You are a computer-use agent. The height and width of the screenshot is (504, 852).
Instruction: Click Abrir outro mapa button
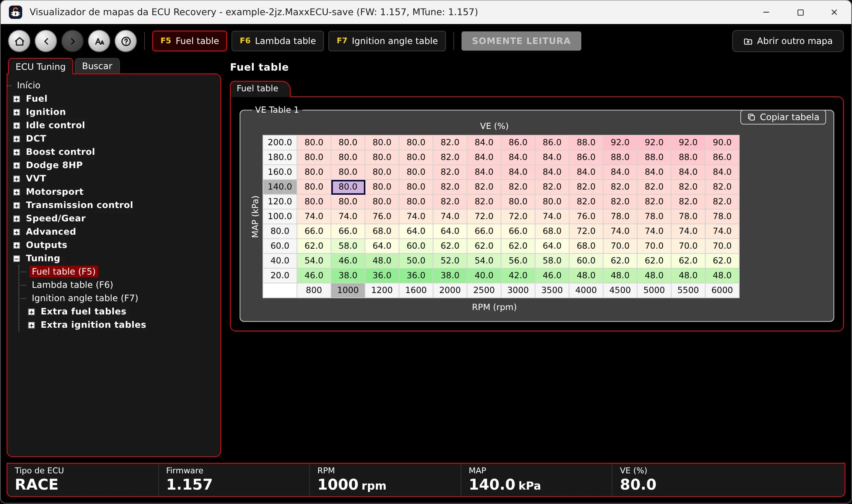(x=788, y=41)
